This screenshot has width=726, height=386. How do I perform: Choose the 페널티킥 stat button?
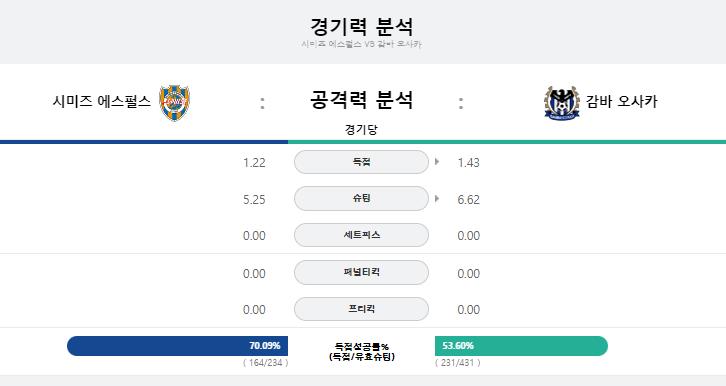[361, 272]
